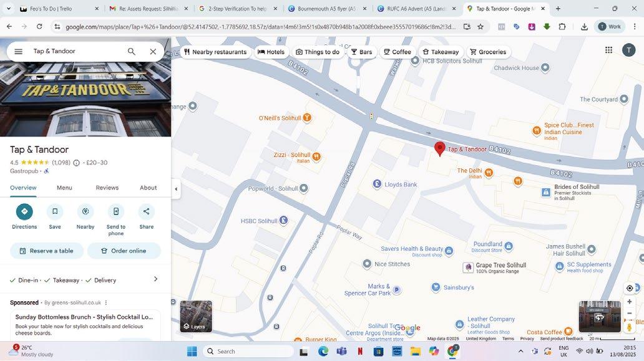
Task: Select the Overview tab
Action: coord(24,188)
